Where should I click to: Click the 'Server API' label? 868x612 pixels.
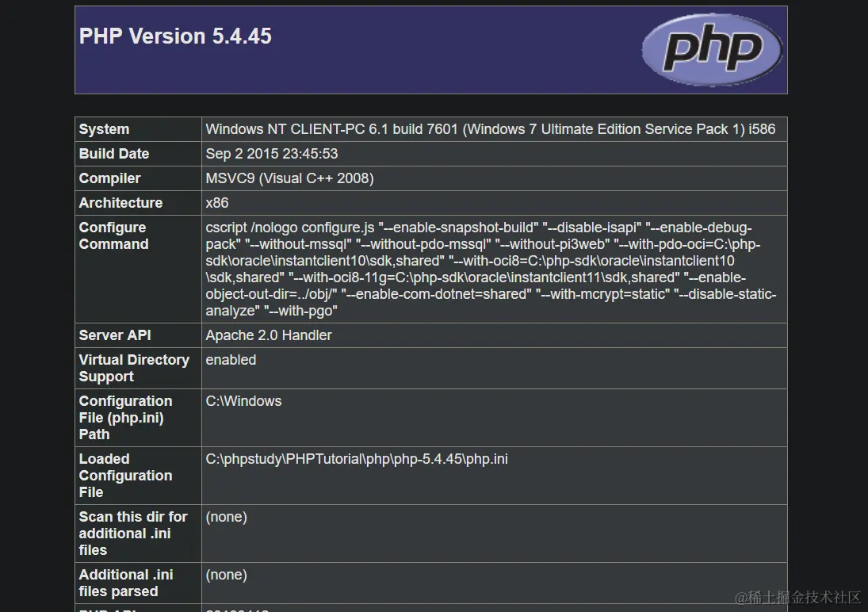115,335
